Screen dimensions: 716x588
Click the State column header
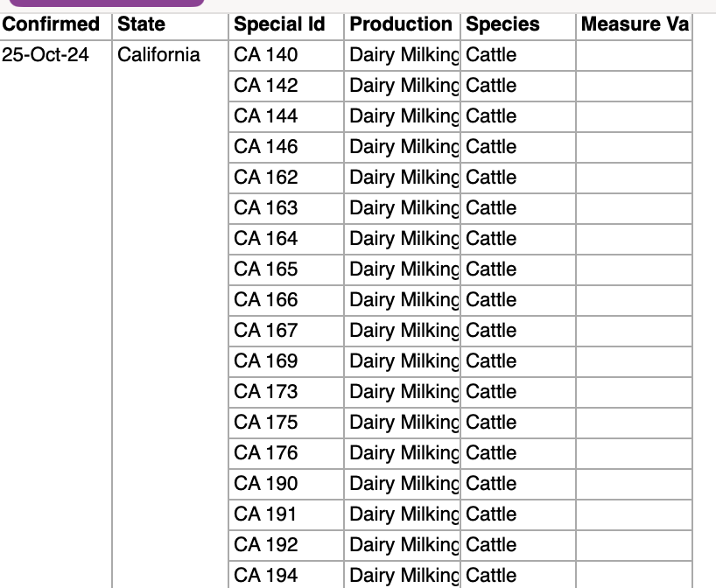tap(170, 24)
